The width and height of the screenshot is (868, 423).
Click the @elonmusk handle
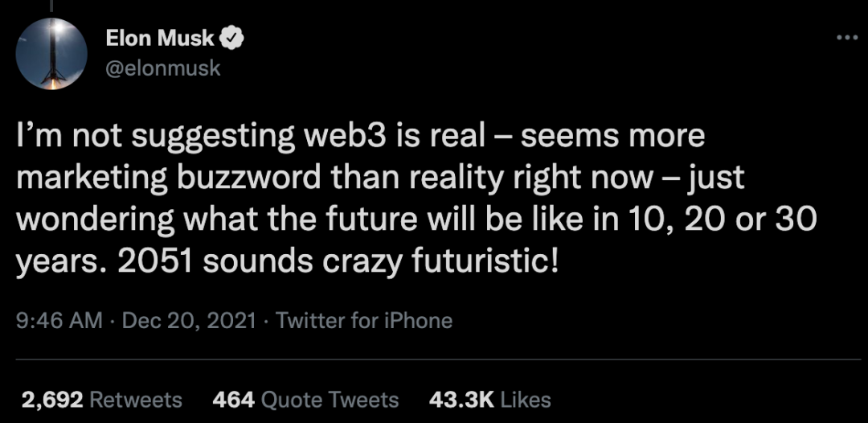163,68
